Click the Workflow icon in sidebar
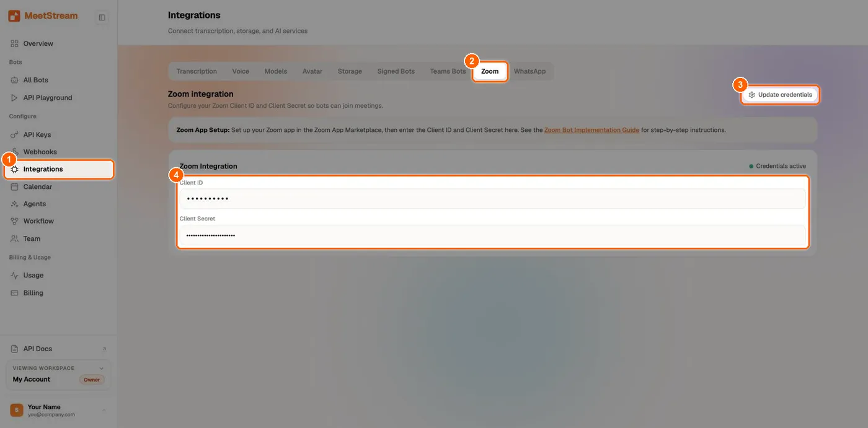This screenshot has height=428, width=868. point(14,221)
